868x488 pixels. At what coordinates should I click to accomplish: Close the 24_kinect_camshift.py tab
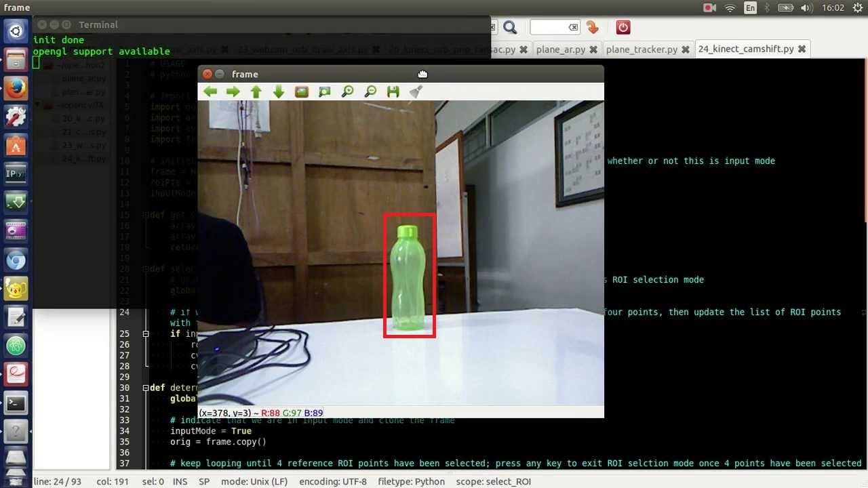click(802, 49)
